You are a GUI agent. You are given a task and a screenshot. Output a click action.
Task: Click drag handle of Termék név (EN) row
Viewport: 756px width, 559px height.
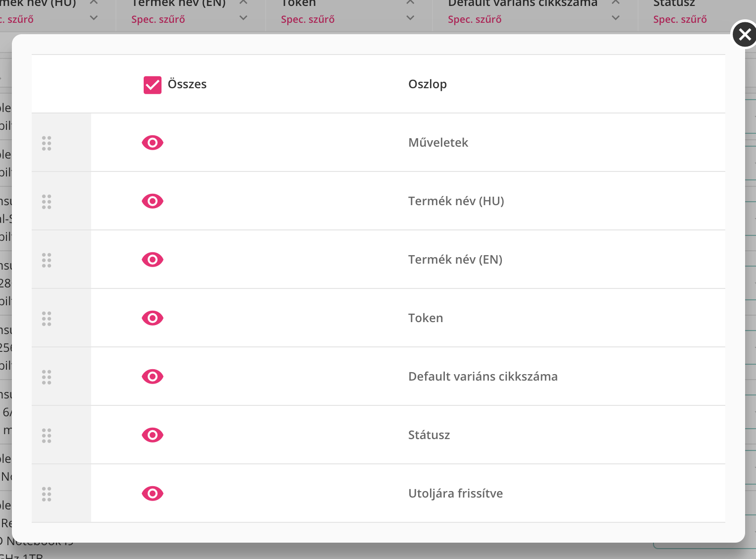click(47, 260)
